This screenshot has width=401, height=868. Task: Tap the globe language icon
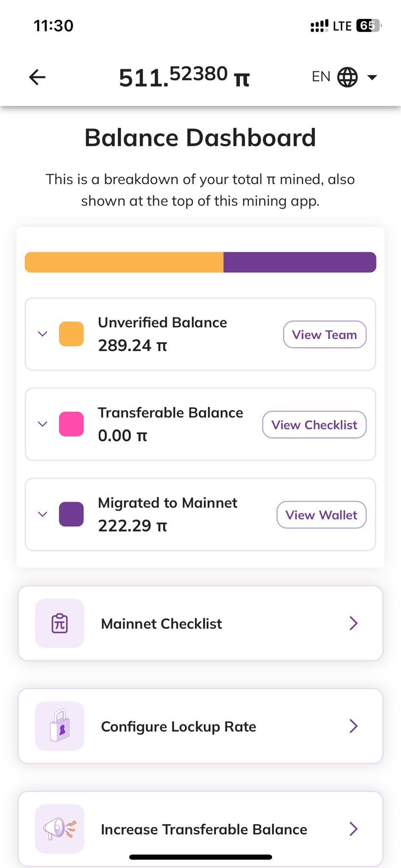348,77
